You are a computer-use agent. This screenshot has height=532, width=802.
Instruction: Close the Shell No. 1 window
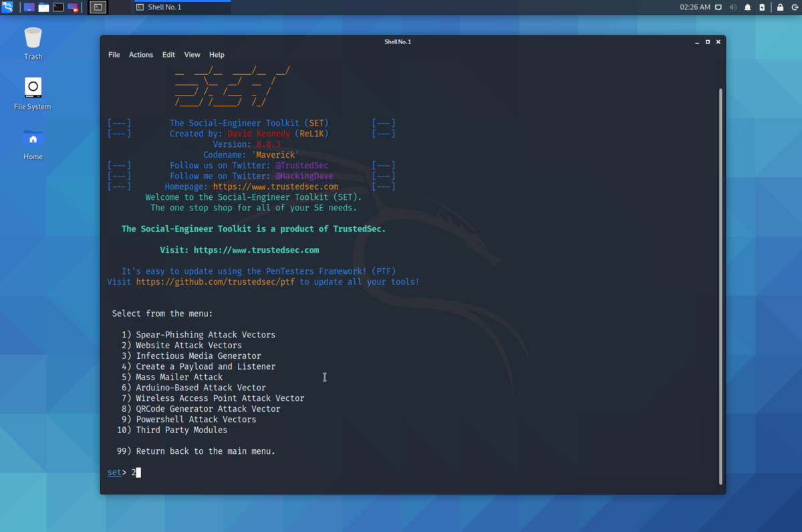pyautogui.click(x=718, y=41)
